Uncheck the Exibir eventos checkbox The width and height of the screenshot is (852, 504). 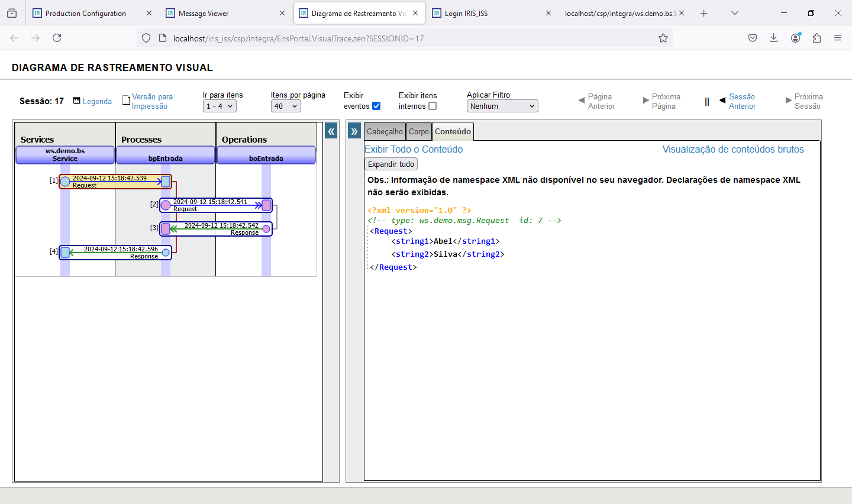pyautogui.click(x=376, y=106)
